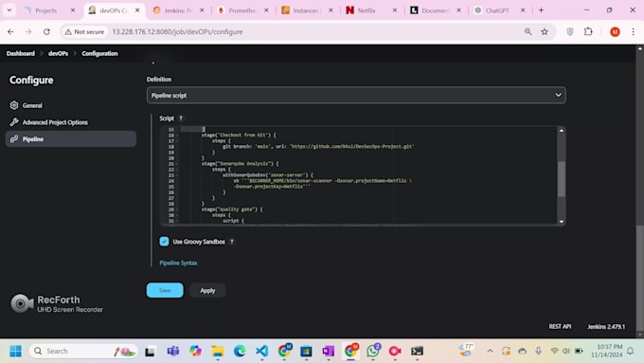Open the Pipeline Syntax link

pyautogui.click(x=178, y=263)
